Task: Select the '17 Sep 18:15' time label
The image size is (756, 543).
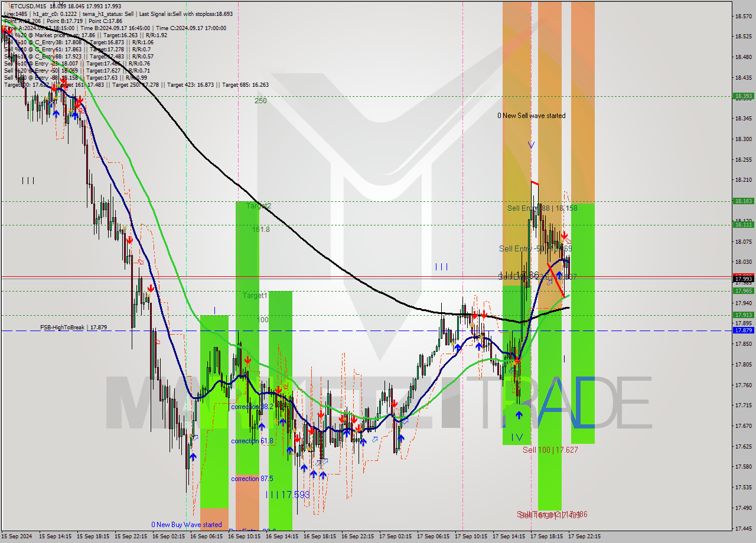Action: 547,537
